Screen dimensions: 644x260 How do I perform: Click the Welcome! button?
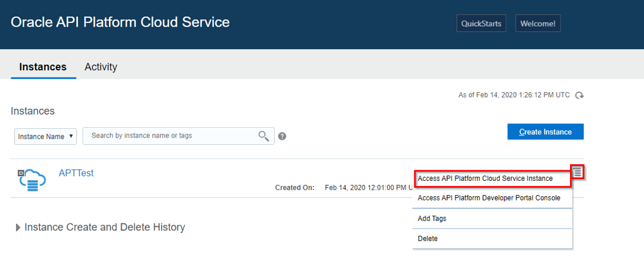(537, 24)
